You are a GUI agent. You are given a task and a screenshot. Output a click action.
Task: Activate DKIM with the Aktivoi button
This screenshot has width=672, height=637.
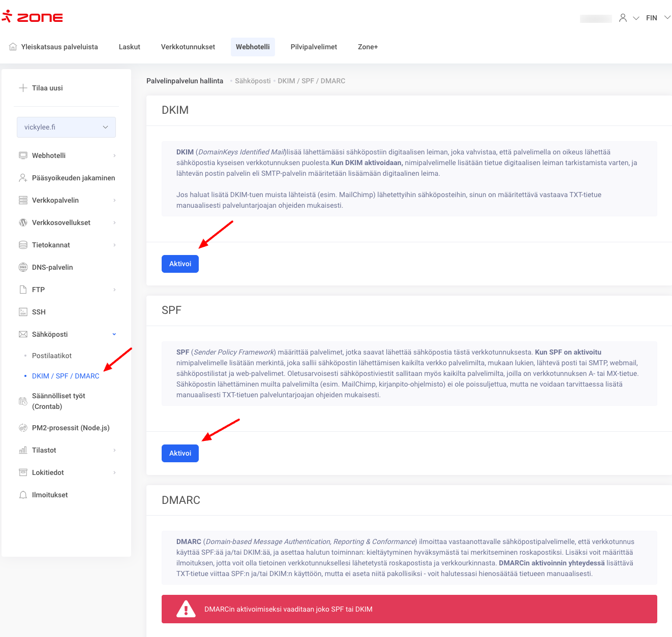click(x=180, y=264)
